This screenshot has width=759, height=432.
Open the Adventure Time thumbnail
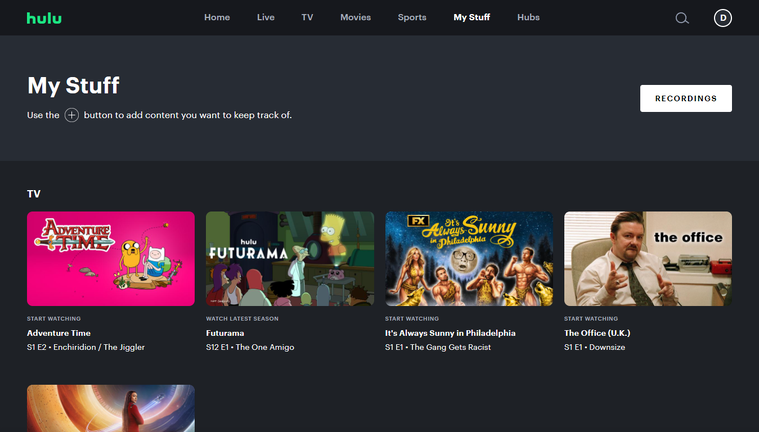tap(111, 259)
